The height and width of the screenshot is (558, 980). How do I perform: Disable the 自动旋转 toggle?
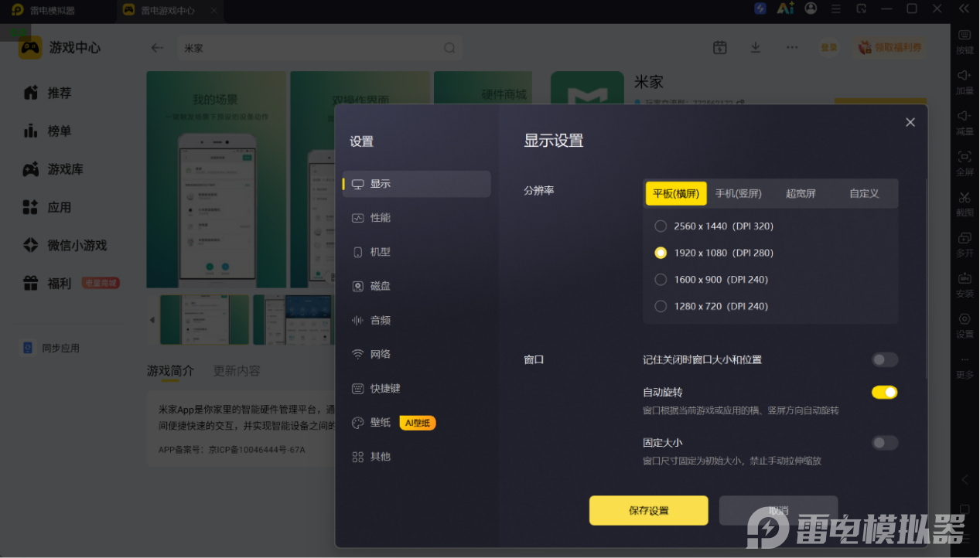[885, 392]
